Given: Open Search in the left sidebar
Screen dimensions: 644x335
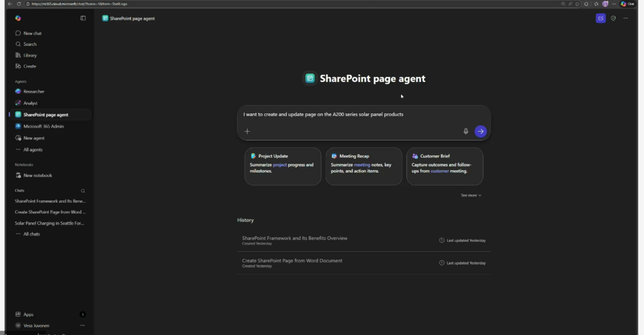Looking at the screenshot, I should pos(30,44).
